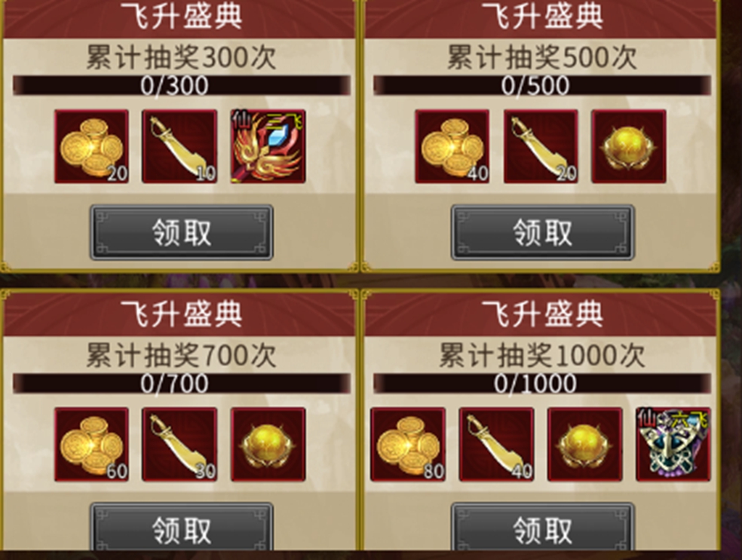Open the red phoenix helmet reward icon
Screen dimensions: 742x560
click(268, 147)
